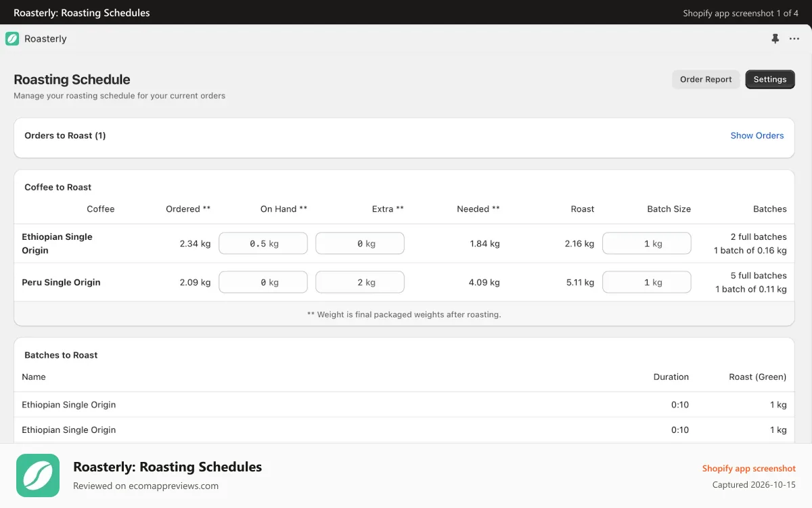The width and height of the screenshot is (812, 508).
Task: Click the 1.84 kg needed value
Action: click(484, 243)
